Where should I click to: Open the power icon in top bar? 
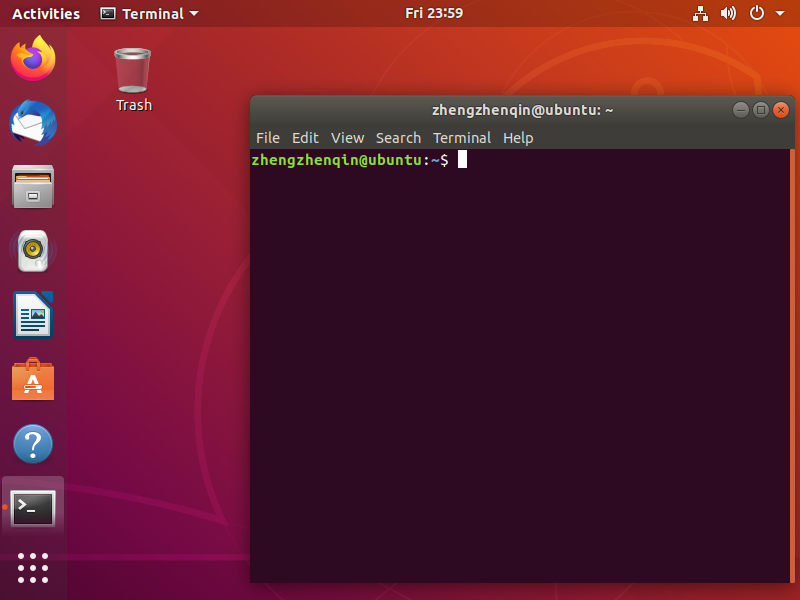click(757, 13)
